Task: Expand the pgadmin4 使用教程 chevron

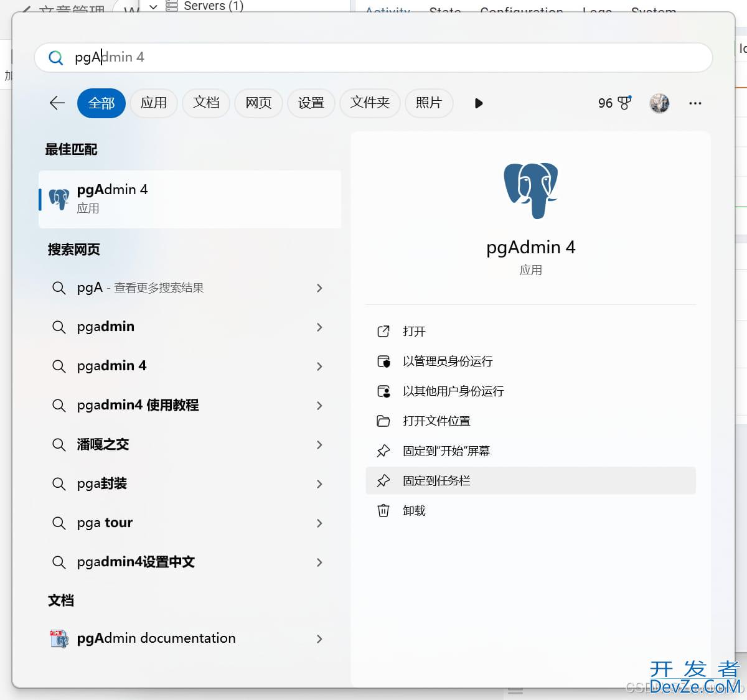Action: coord(319,406)
